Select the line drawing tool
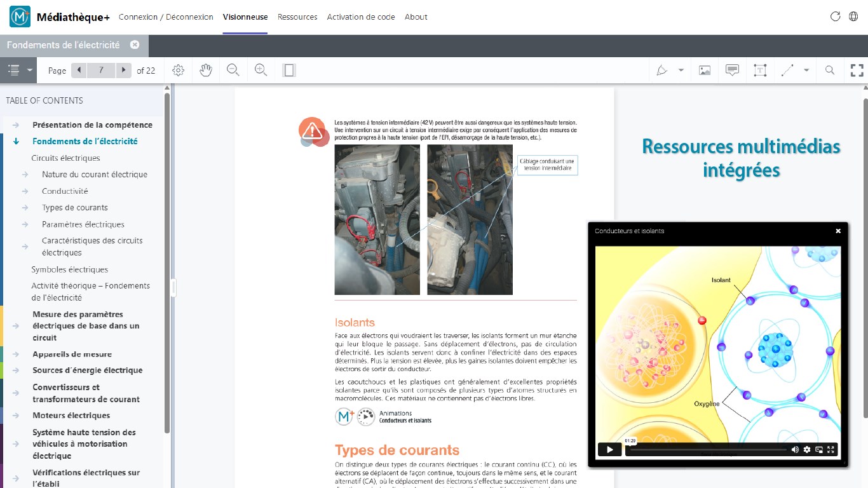Screen dimensions: 868x488 coord(787,71)
